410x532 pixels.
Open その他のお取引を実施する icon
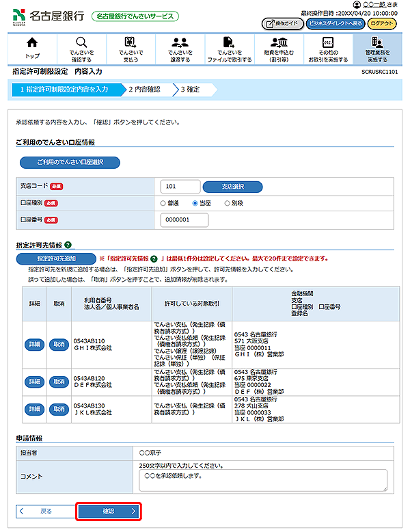(x=327, y=43)
